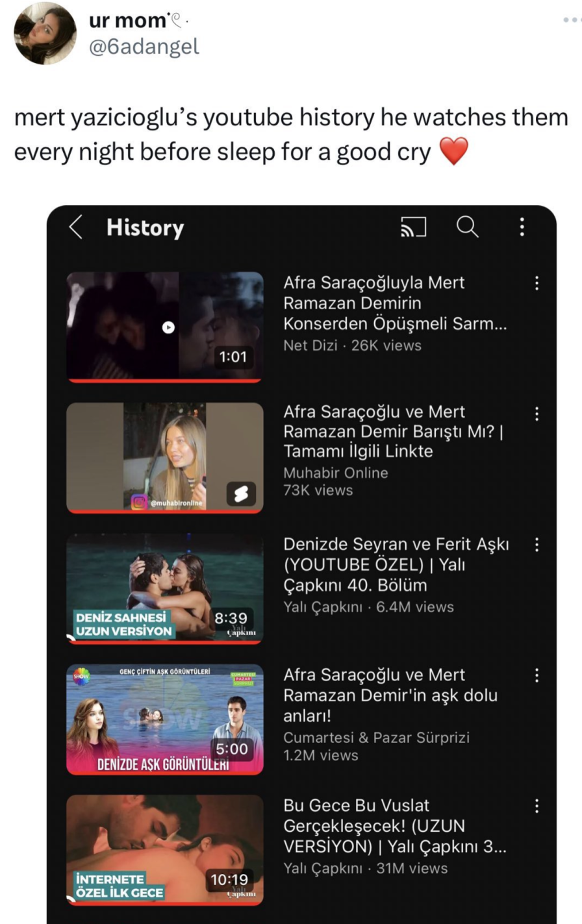Screen dimensions: 582x924
Task: Open options for Bu Gece Bu Vuslat video
Action: point(537,806)
